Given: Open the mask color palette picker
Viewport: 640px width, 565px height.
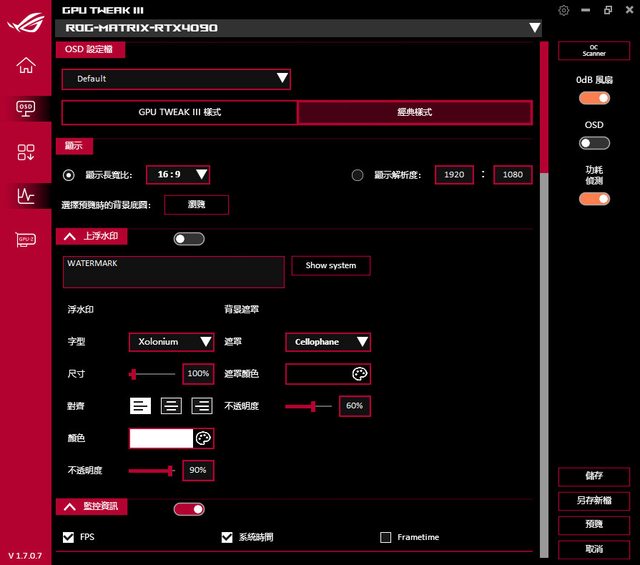Looking at the screenshot, I should pyautogui.click(x=360, y=374).
